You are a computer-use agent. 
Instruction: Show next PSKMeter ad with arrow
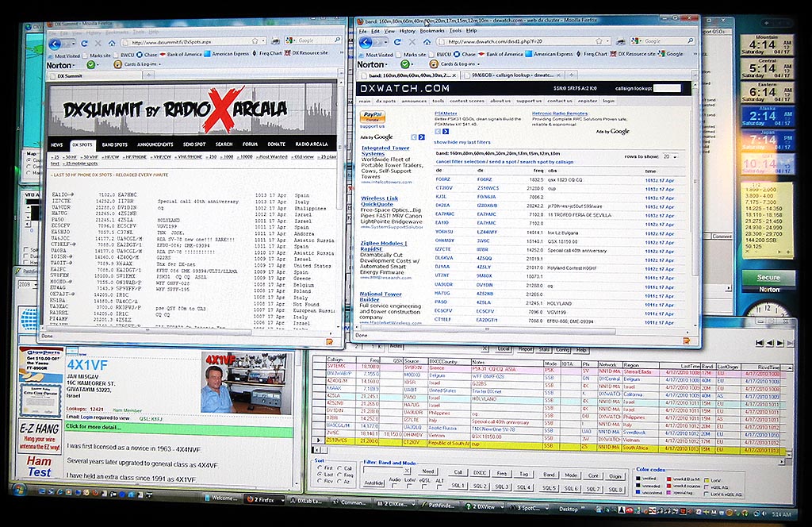[446, 132]
